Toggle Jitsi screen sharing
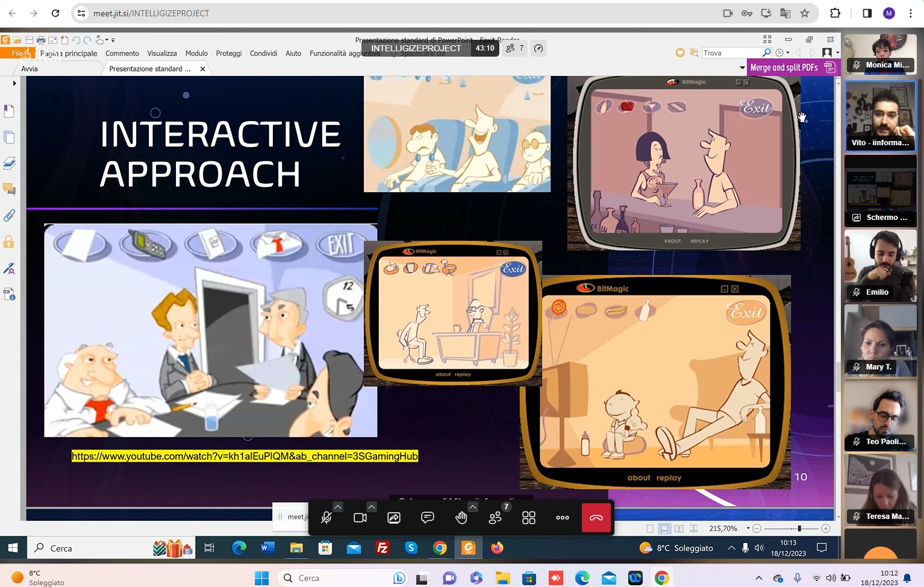This screenshot has width=924, height=587. (x=394, y=518)
